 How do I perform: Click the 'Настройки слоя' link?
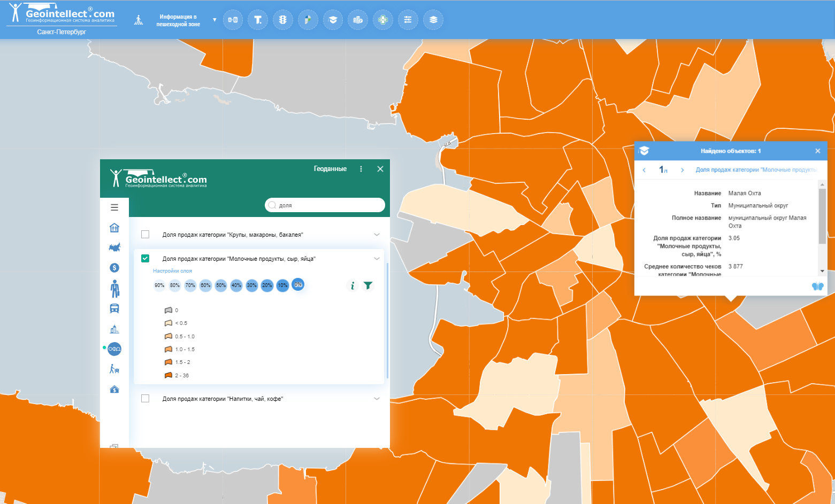click(172, 271)
